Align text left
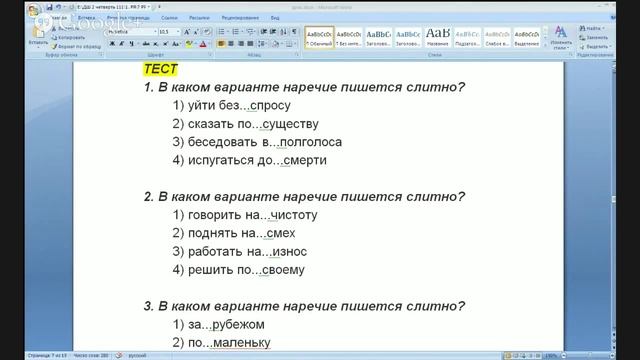This screenshot has width=640, height=360. click(221, 44)
